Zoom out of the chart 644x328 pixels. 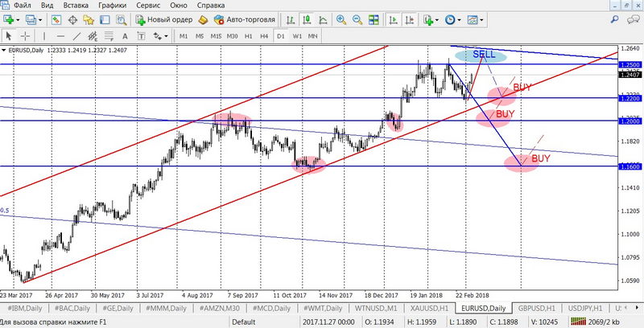point(356,19)
